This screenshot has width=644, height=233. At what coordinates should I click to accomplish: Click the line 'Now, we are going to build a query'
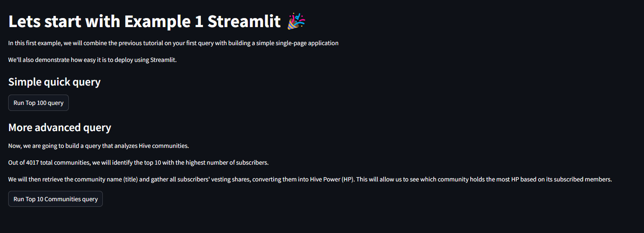[99, 146]
